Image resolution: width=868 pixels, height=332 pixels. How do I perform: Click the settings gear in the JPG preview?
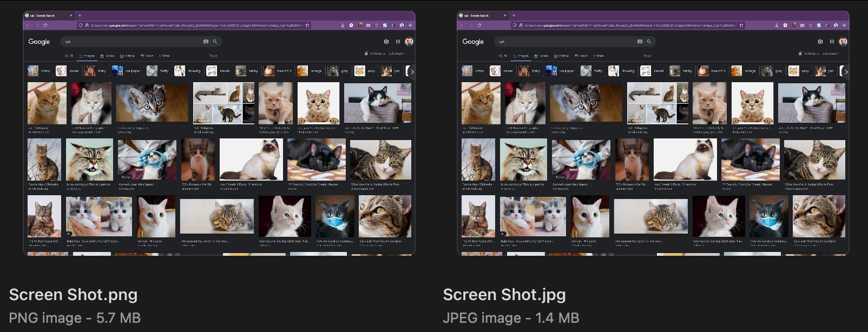point(820,42)
